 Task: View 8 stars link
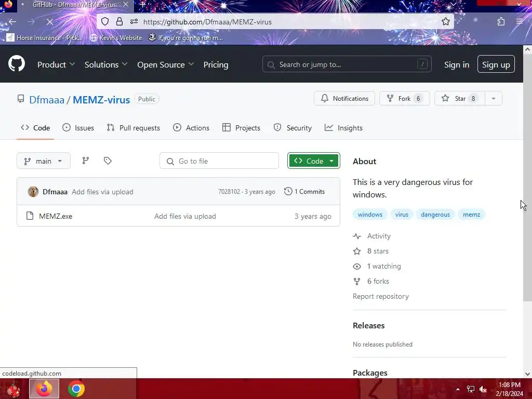click(371, 251)
